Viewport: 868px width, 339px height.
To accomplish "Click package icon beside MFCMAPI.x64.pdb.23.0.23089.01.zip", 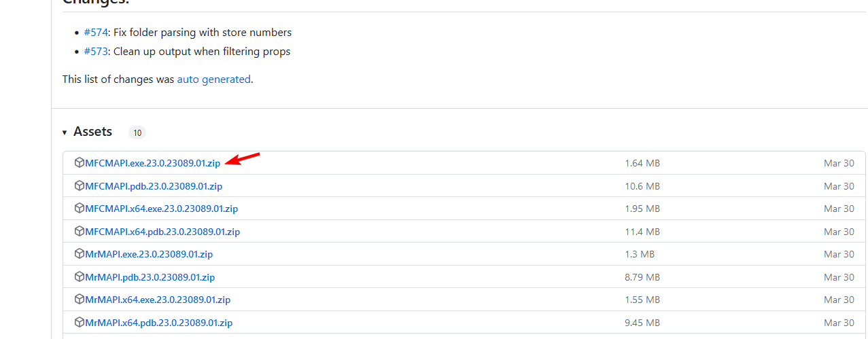I will tap(79, 232).
